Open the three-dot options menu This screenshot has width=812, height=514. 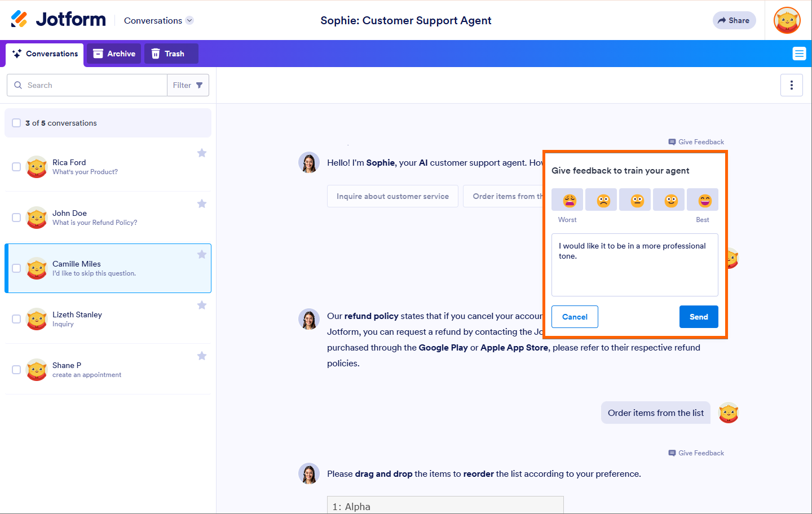(792, 85)
